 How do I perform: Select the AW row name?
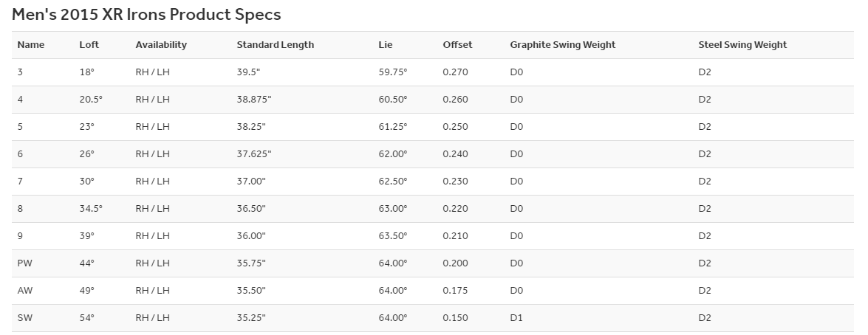point(25,290)
